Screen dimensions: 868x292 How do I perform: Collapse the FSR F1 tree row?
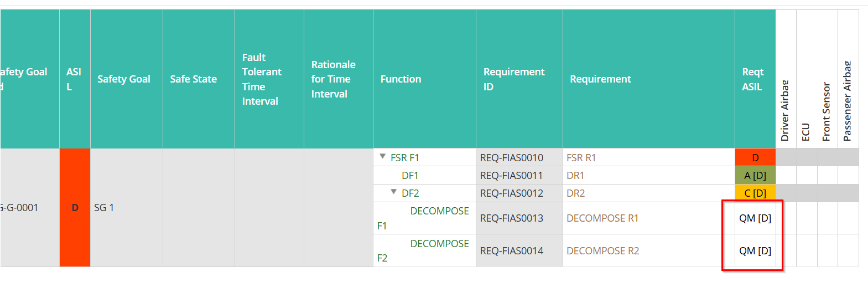(382, 157)
